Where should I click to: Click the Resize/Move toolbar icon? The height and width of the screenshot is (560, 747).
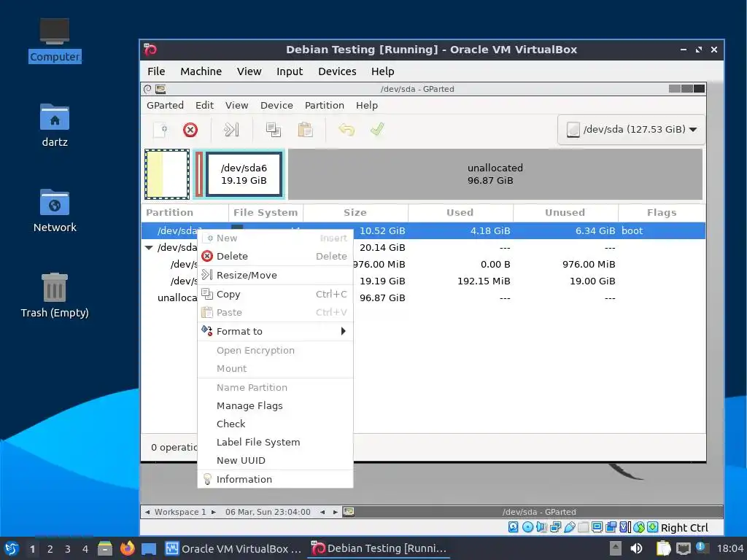tap(231, 130)
